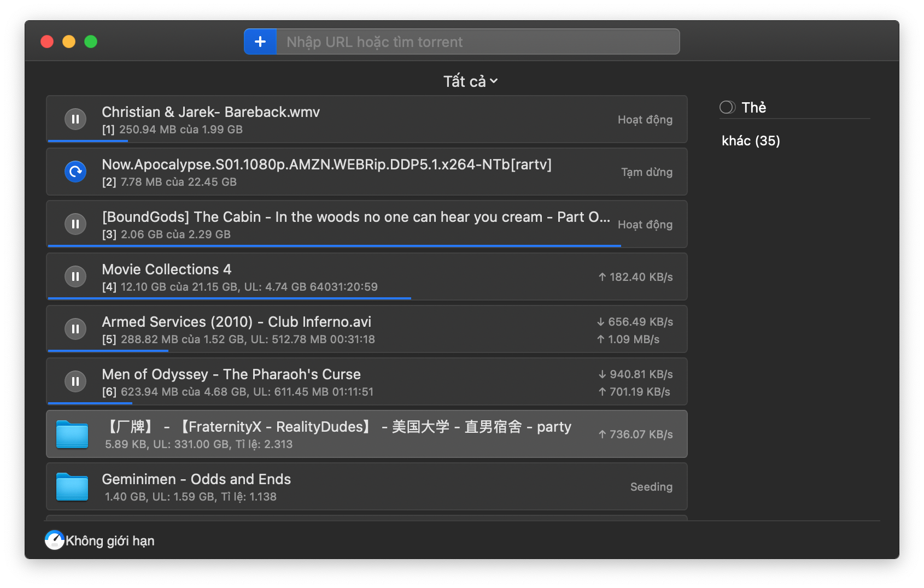Click Tạm dừng status on Now.Apocalypse
Image resolution: width=924 pixels, height=588 pixels.
click(646, 172)
